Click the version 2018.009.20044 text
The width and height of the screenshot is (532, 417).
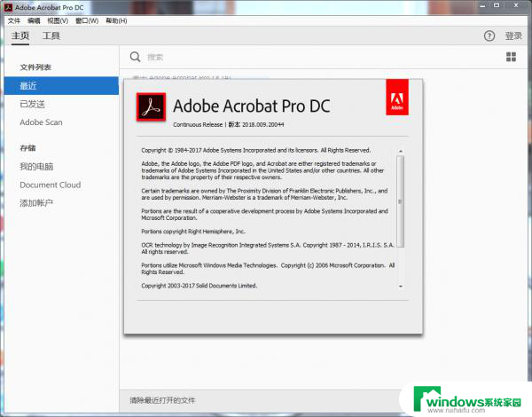263,124
